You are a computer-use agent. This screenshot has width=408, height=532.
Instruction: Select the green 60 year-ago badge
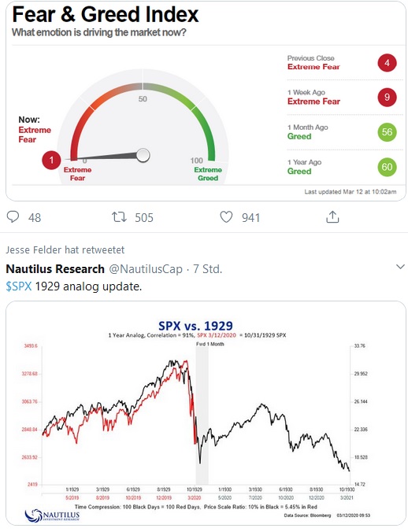(x=387, y=167)
